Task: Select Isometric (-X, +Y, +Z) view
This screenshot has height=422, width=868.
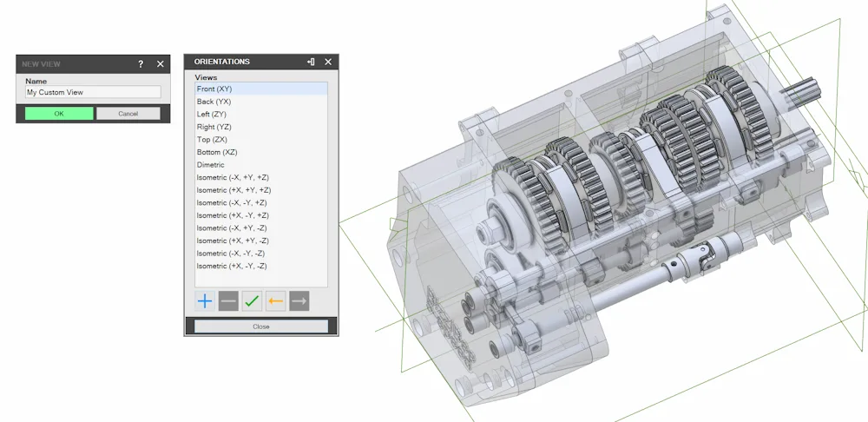Action: pos(260,177)
